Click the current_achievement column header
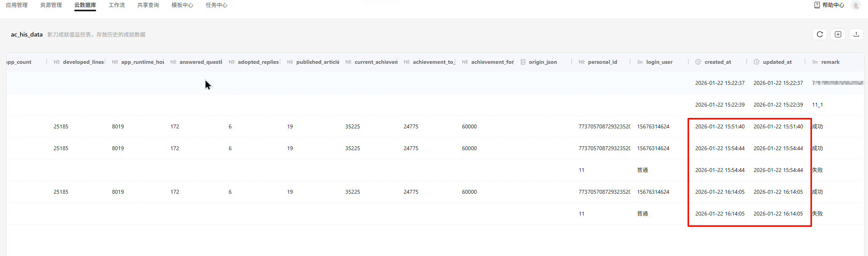The width and height of the screenshot is (868, 256). point(376,62)
